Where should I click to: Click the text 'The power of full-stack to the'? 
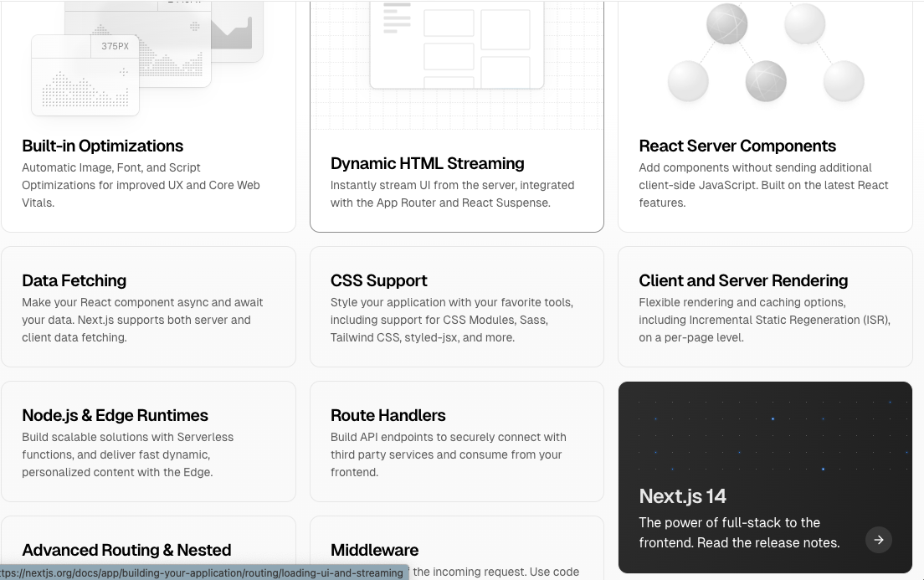pos(729,523)
